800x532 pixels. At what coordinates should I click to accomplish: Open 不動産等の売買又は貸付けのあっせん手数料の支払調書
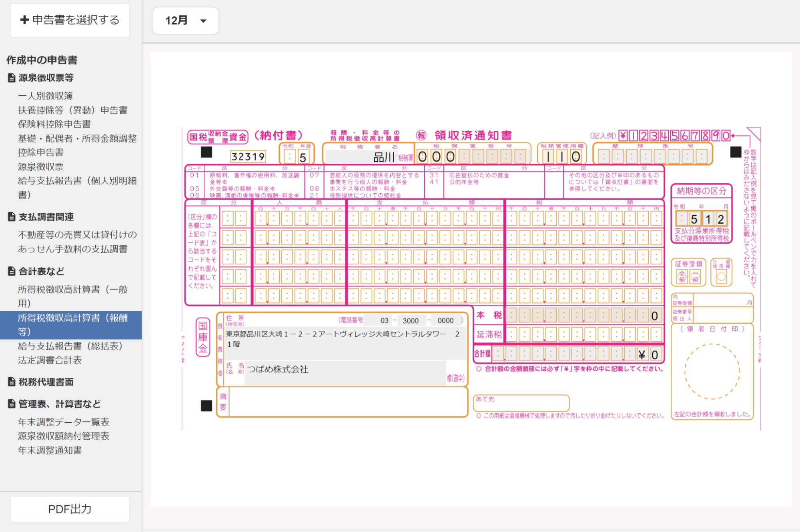coord(77,242)
